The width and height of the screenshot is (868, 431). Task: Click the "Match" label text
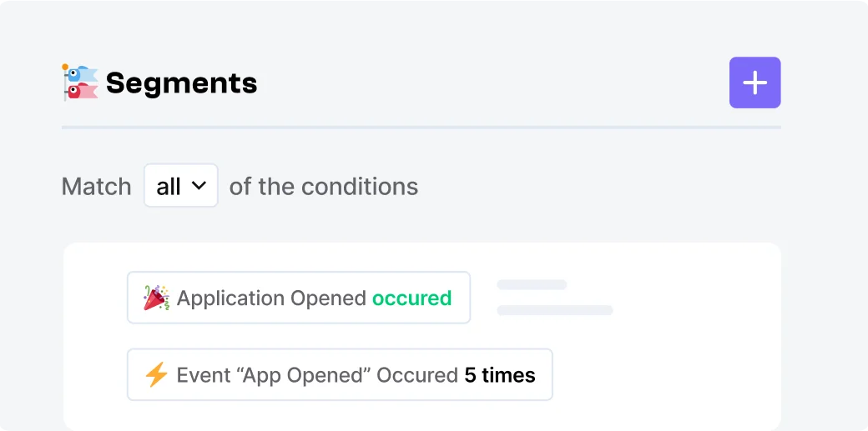point(96,186)
